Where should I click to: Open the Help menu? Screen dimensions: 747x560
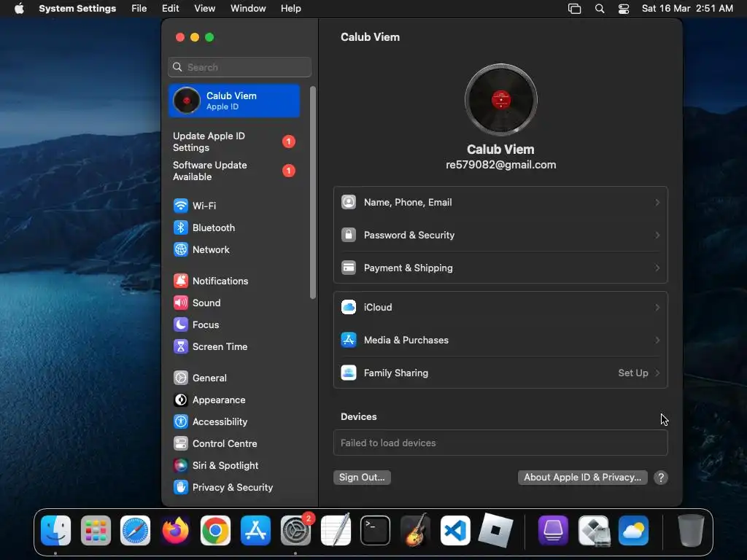click(x=290, y=9)
